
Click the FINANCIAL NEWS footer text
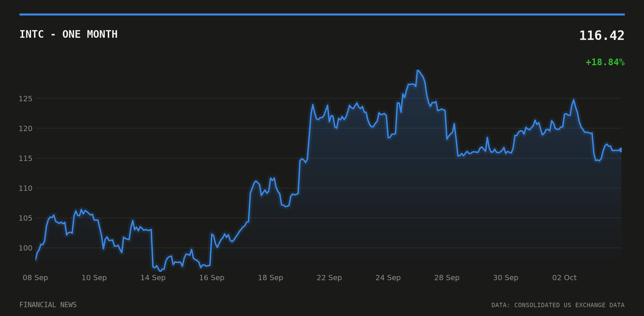[48, 305]
